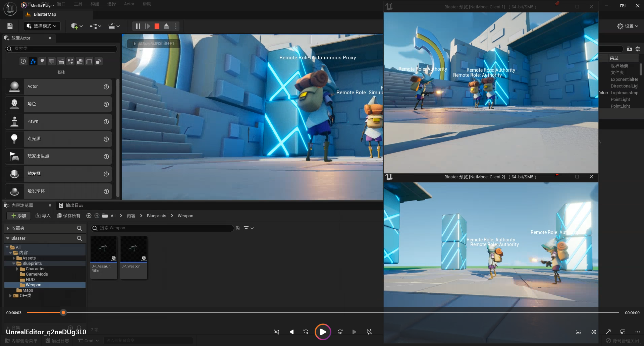The height and width of the screenshot is (346, 644).
Task: Skip forward 30 seconds
Action: (340, 332)
